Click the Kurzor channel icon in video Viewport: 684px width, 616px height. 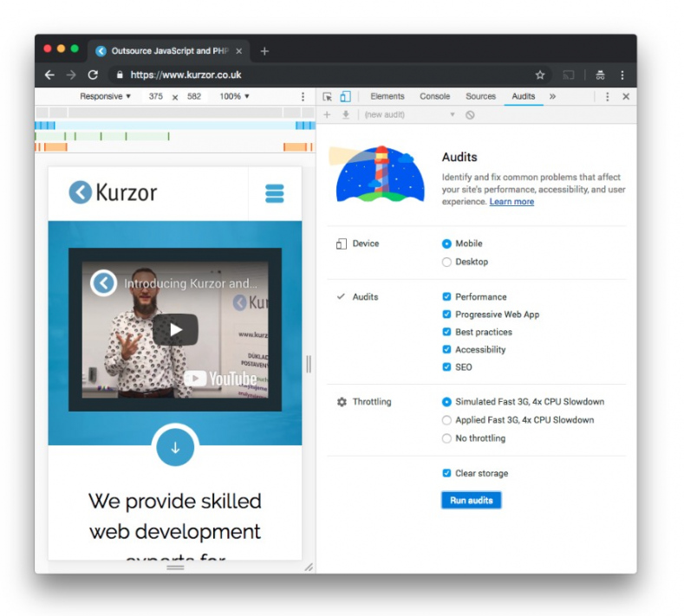coord(103,283)
